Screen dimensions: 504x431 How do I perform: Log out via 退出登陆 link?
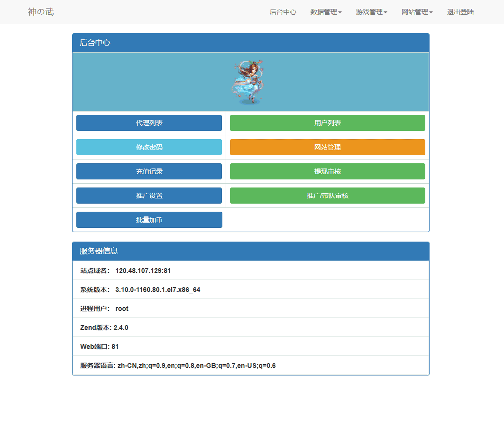pos(460,12)
